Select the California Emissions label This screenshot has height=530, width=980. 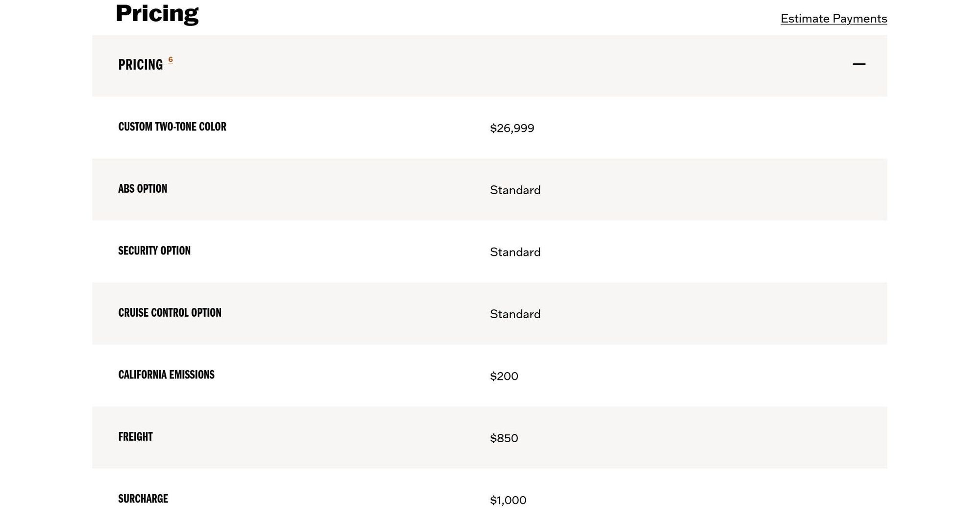pos(166,375)
